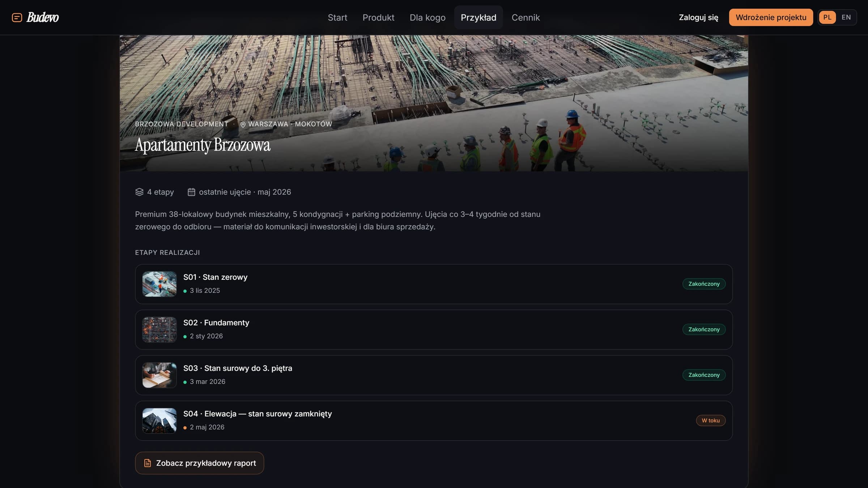Screen dimensions: 868x488
Task: Open the S03 Stan surowy thumbnail
Action: pyautogui.click(x=159, y=375)
